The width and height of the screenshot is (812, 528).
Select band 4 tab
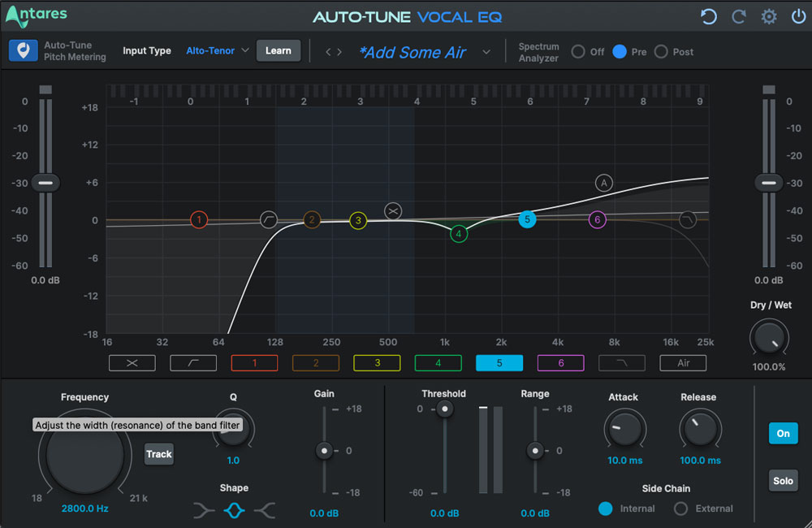438,363
